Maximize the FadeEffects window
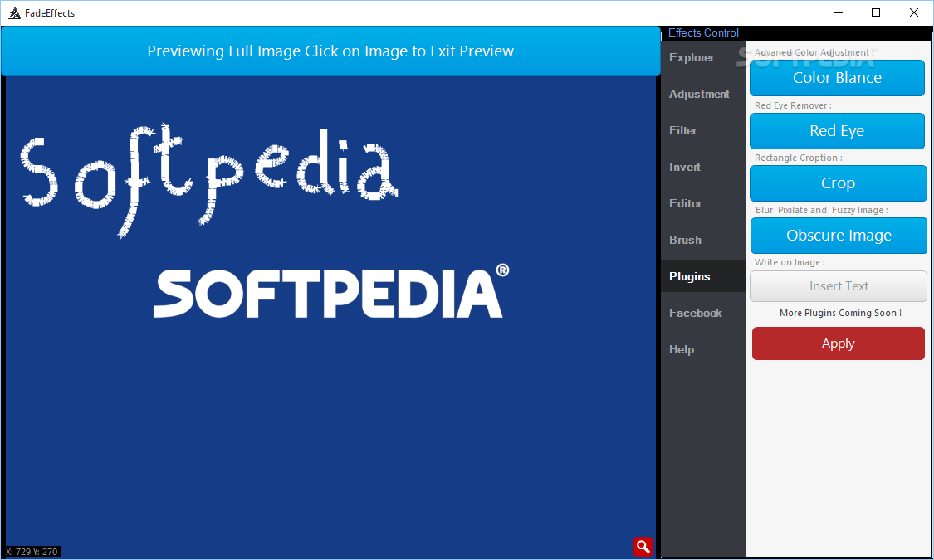934x560 pixels. pos(876,12)
